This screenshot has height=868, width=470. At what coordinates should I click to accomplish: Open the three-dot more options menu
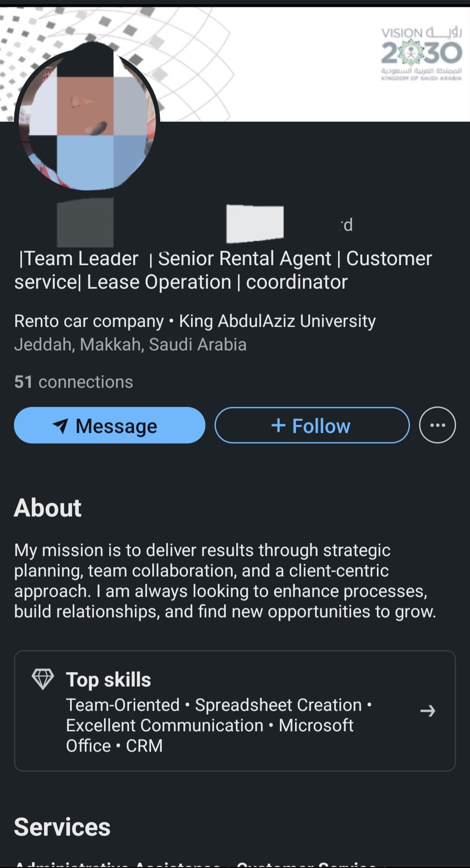(x=437, y=425)
